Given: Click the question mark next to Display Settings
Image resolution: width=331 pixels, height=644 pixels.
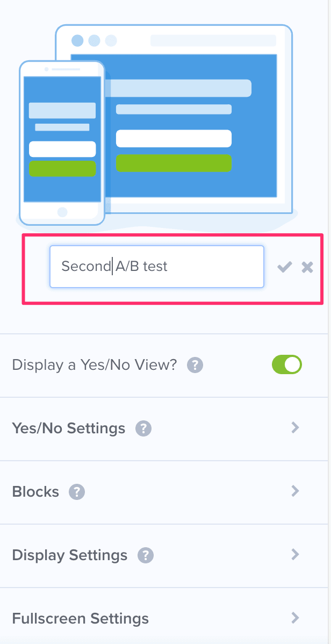Looking at the screenshot, I should coord(146,555).
